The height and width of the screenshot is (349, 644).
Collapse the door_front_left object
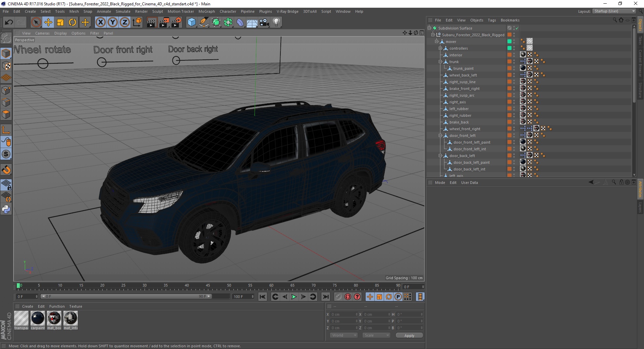440,135
